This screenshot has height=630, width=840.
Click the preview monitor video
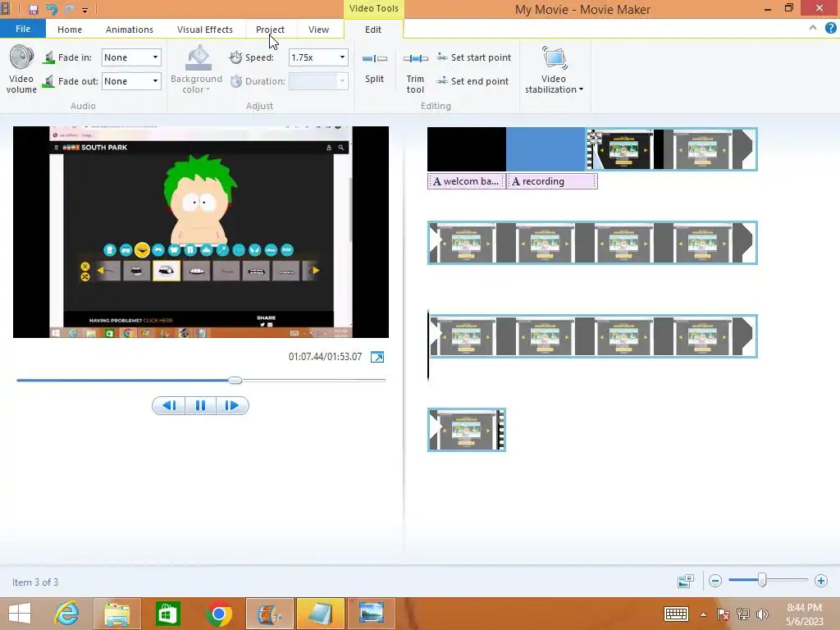pyautogui.click(x=201, y=232)
